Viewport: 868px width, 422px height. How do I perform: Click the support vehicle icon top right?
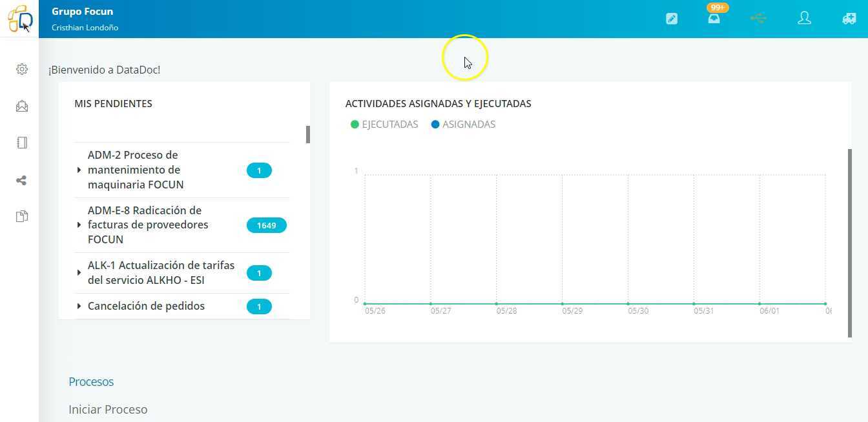(x=849, y=19)
